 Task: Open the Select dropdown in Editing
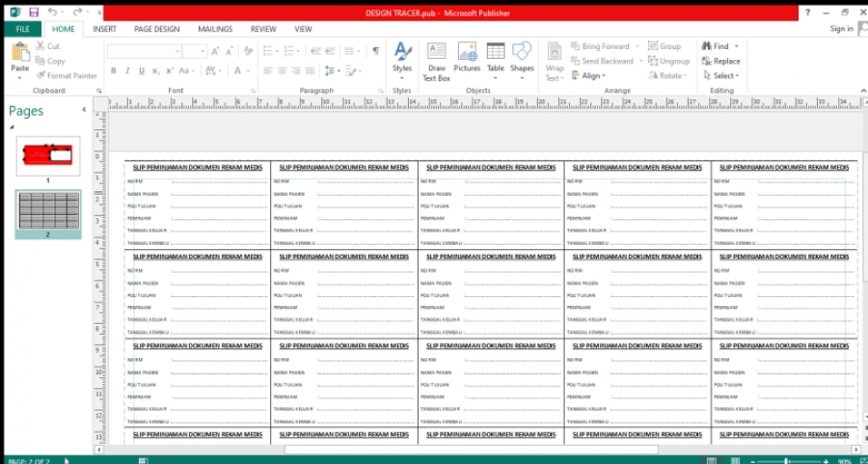pos(720,76)
